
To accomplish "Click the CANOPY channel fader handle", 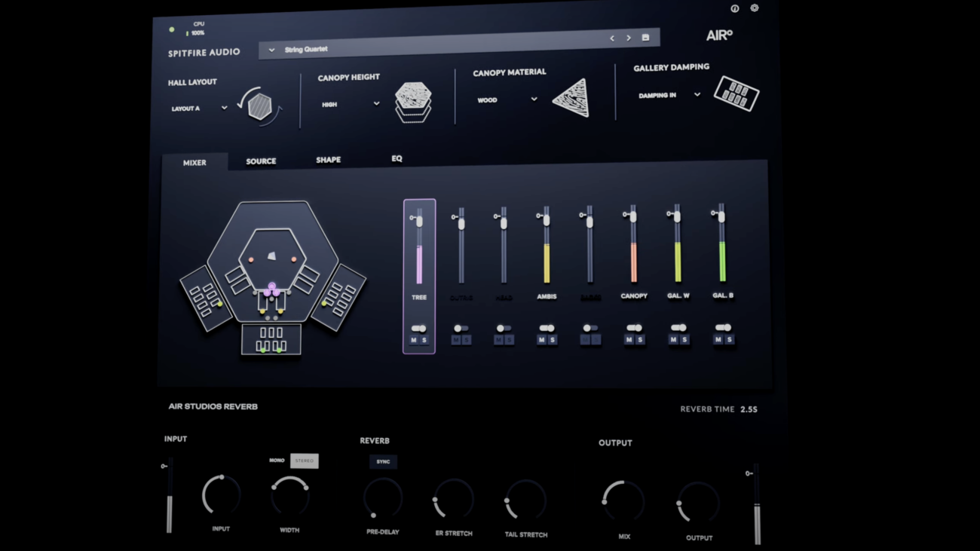I will tap(634, 217).
